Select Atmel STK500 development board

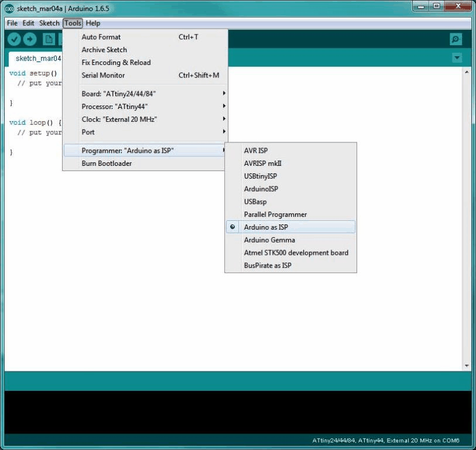click(x=290, y=253)
